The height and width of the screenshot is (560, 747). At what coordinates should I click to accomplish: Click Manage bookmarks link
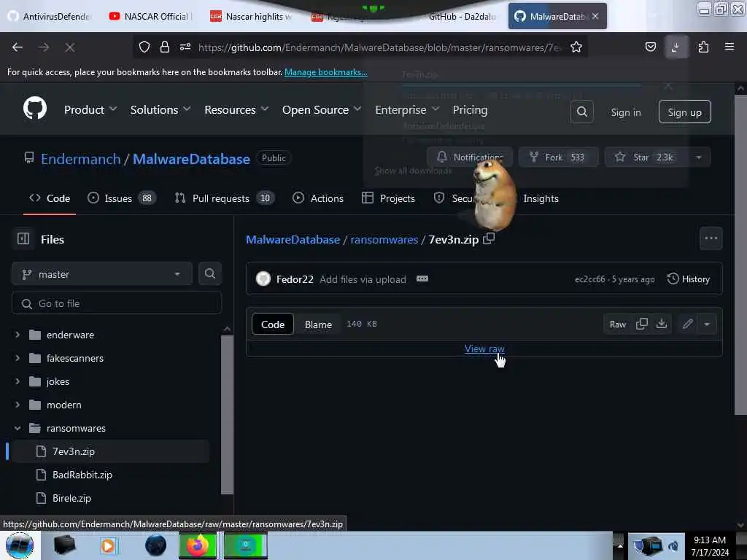[x=326, y=72]
